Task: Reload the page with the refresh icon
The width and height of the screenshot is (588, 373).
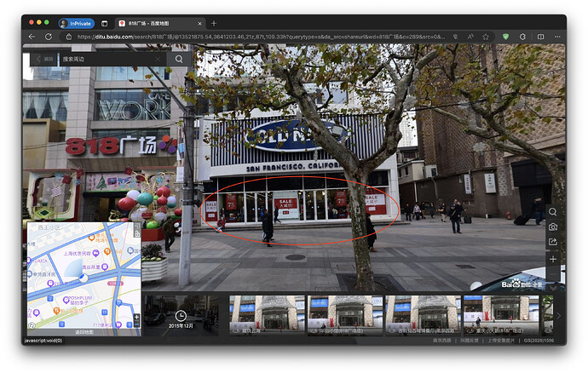Action: click(49, 37)
